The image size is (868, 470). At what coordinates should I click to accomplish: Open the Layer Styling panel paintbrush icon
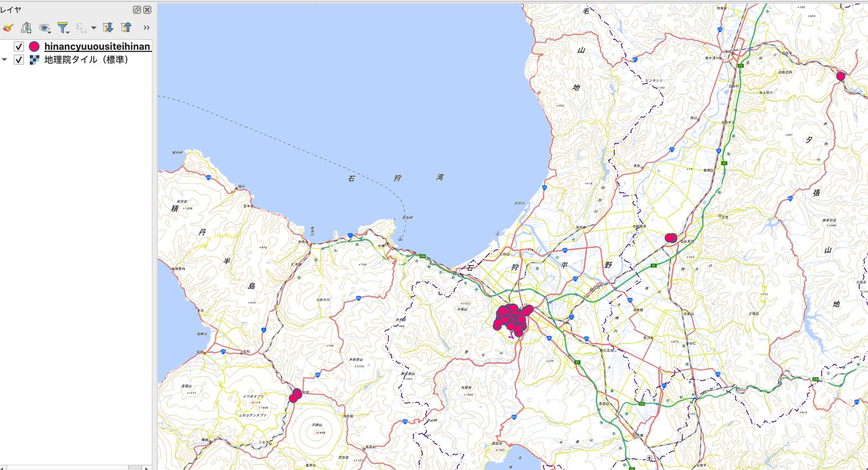coord(8,28)
